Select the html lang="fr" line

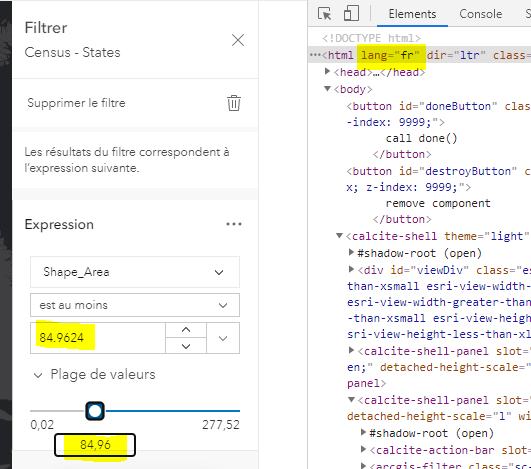419,55
